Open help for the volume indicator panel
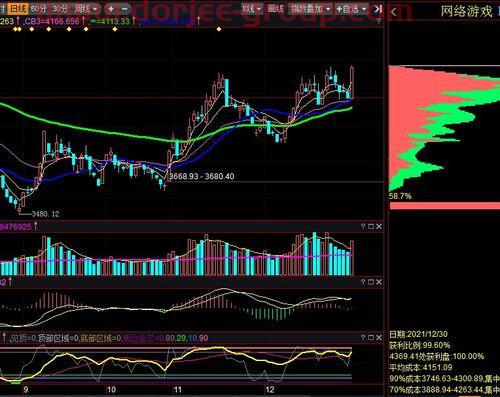 [x=363, y=226]
